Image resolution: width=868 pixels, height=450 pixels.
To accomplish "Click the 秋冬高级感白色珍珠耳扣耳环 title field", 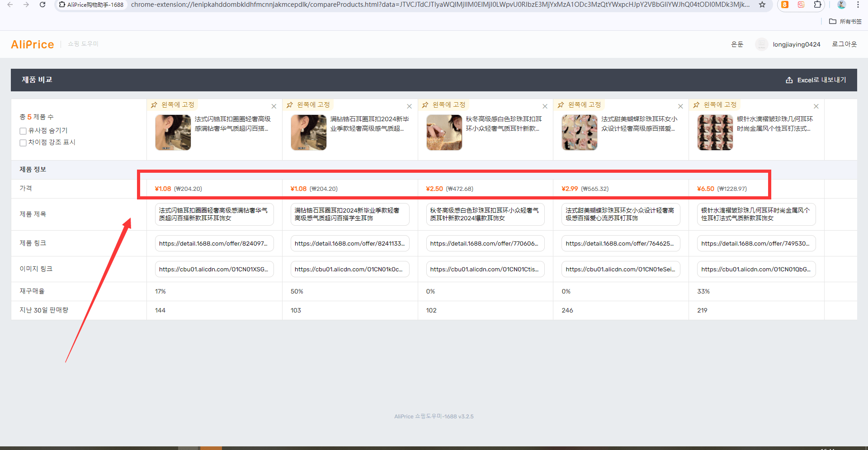I will (x=486, y=214).
